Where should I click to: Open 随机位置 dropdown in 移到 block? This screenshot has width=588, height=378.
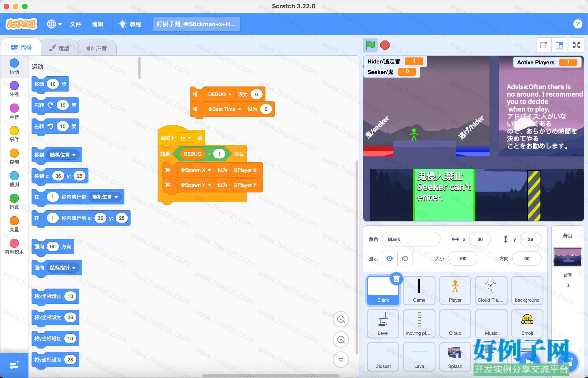(x=63, y=155)
